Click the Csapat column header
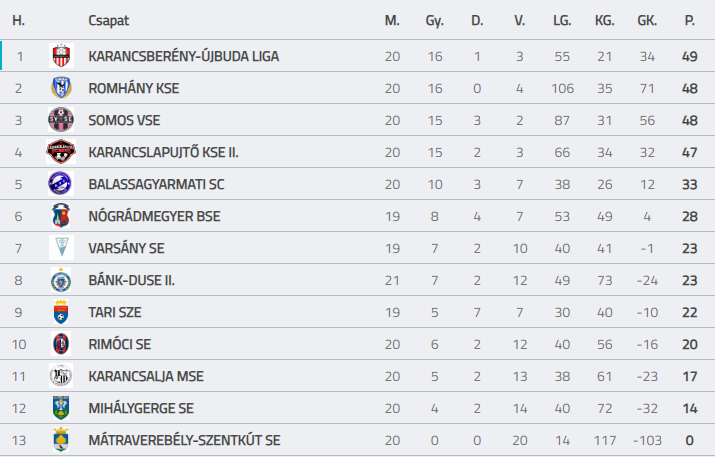This screenshot has width=715, height=457. click(109, 21)
